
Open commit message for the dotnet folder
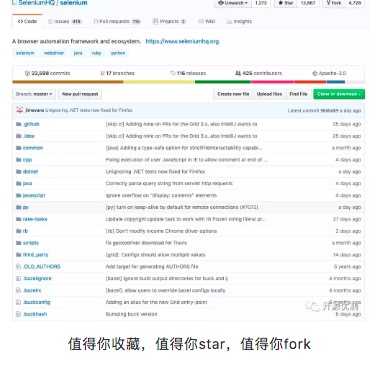[155, 172]
